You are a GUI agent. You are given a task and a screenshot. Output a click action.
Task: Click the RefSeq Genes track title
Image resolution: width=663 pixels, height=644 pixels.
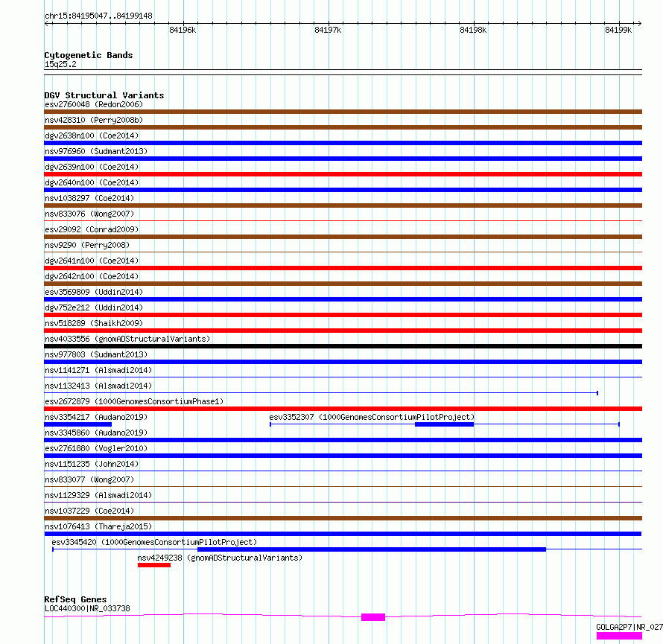tap(75, 599)
